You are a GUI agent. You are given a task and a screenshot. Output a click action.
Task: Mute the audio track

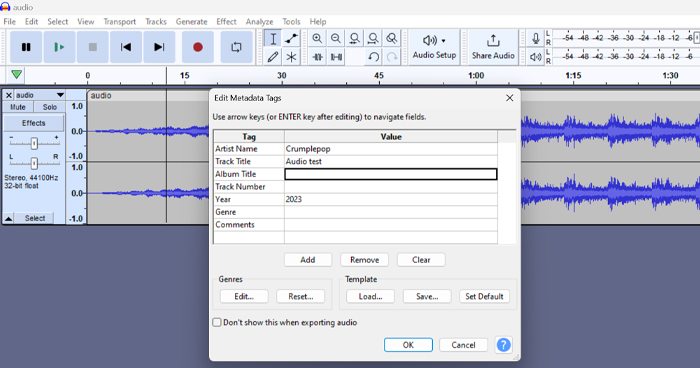[x=18, y=107]
